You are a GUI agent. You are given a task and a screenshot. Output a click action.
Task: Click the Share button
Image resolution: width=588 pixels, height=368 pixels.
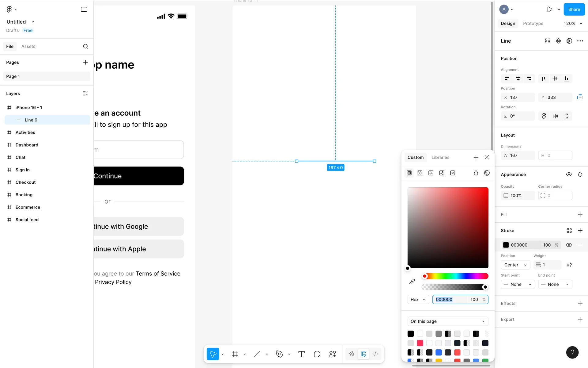point(574,10)
